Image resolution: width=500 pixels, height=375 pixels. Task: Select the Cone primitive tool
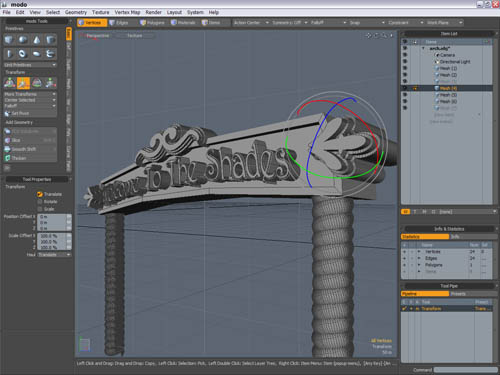37,40
